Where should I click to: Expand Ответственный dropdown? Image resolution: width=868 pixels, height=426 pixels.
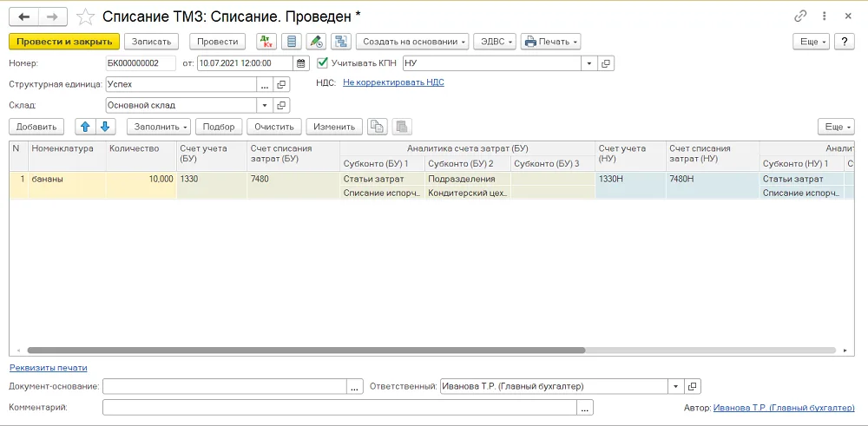[x=676, y=386]
